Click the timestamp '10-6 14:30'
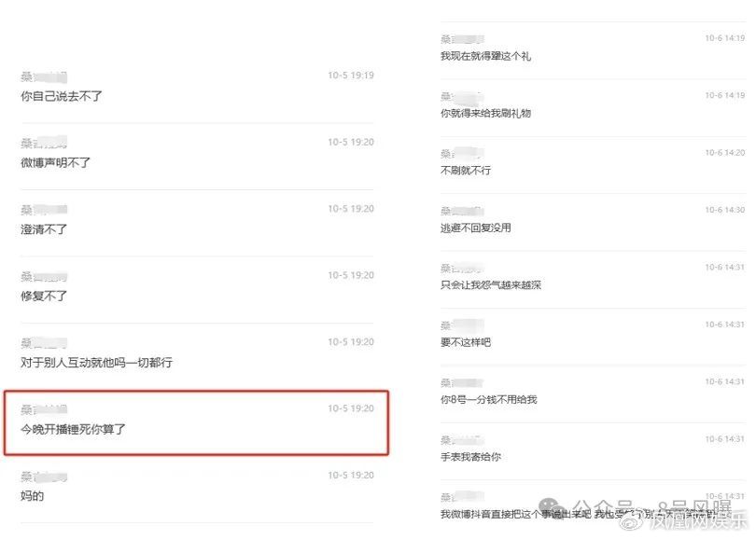The image size is (756, 539). click(x=724, y=210)
